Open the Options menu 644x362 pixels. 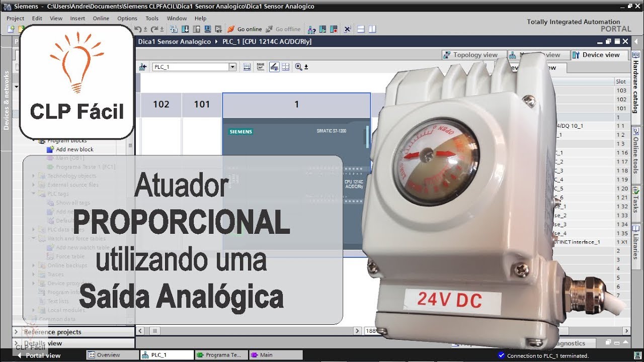pyautogui.click(x=127, y=18)
